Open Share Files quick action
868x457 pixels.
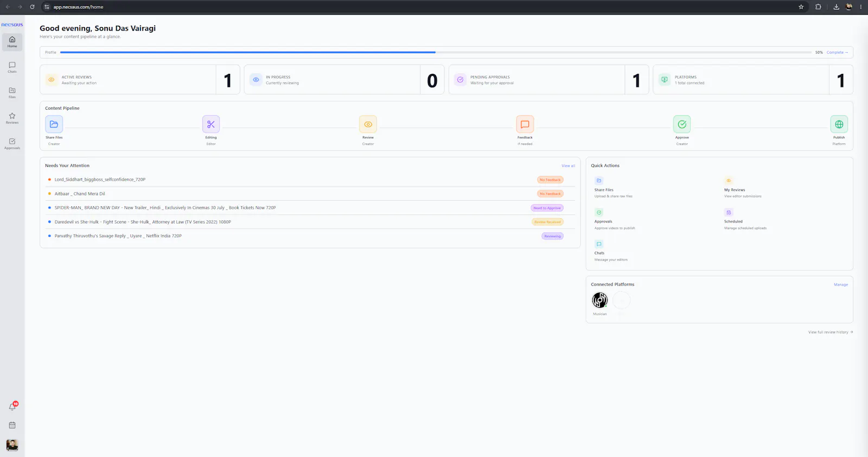point(613,188)
